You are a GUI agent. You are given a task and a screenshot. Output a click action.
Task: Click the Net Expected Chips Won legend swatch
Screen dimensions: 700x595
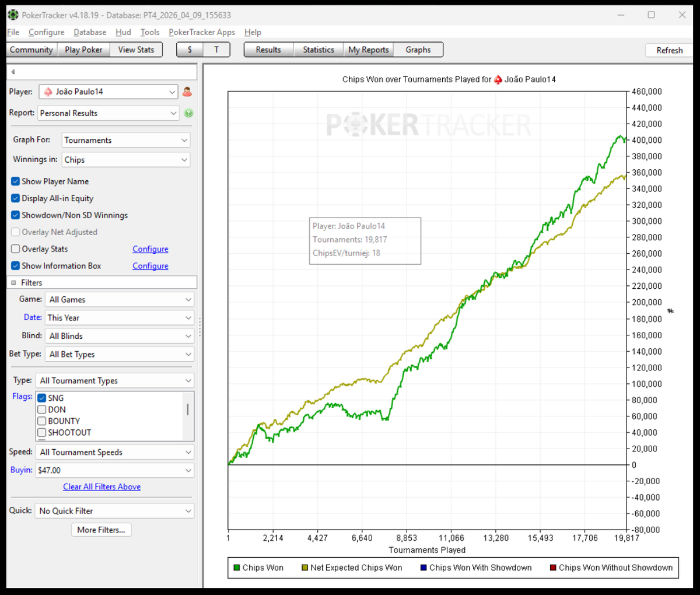pos(304,568)
